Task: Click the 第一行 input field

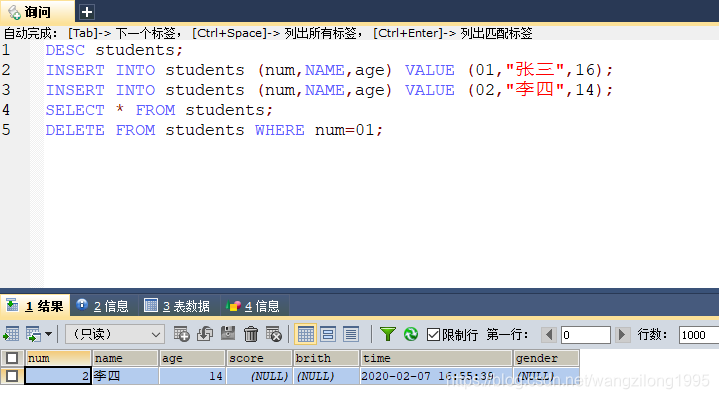Action: click(x=586, y=335)
